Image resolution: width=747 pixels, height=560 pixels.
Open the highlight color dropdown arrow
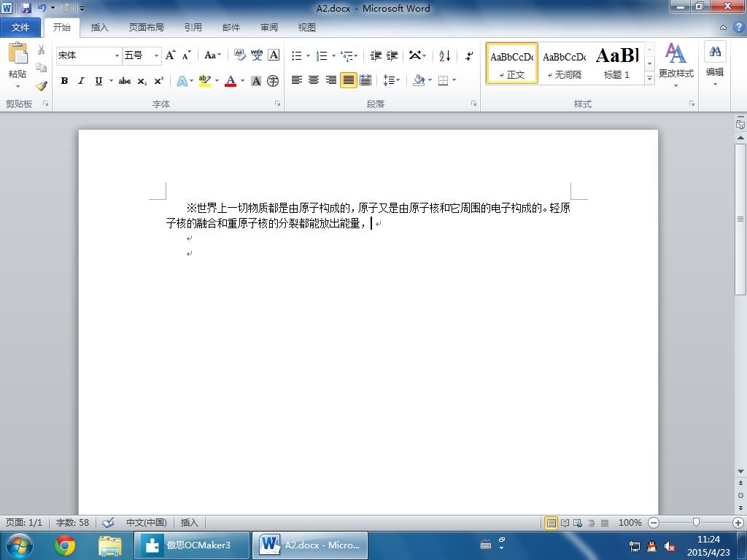217,81
